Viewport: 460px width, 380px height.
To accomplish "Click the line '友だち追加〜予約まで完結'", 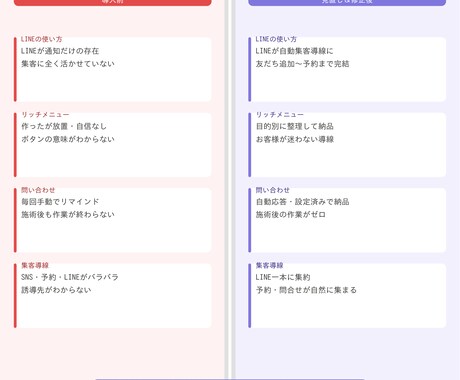I will tap(302, 64).
